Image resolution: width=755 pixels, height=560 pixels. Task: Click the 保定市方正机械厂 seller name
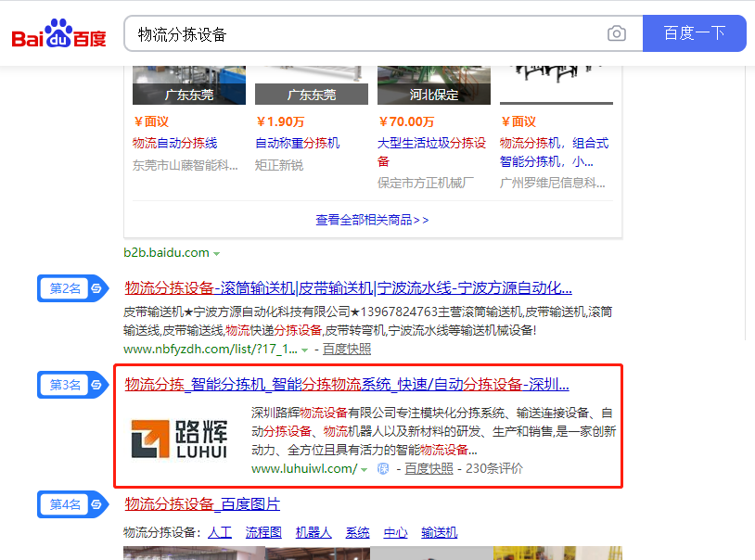426,183
